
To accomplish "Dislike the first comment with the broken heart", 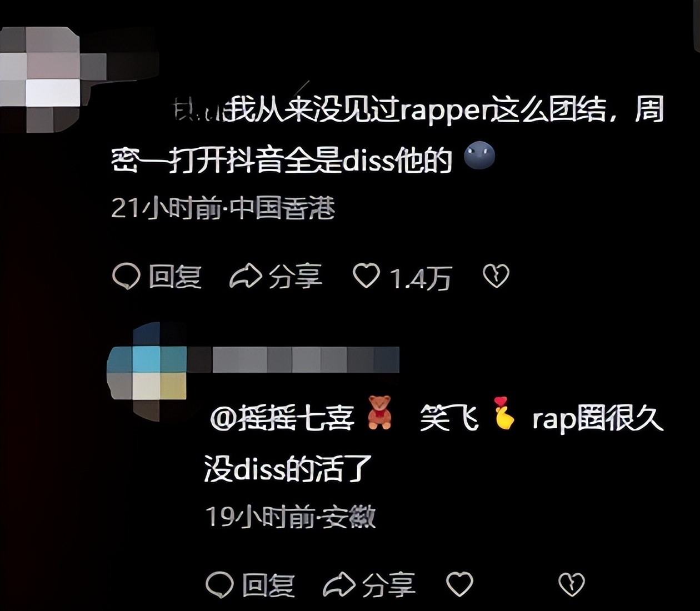I will pyautogui.click(x=496, y=276).
